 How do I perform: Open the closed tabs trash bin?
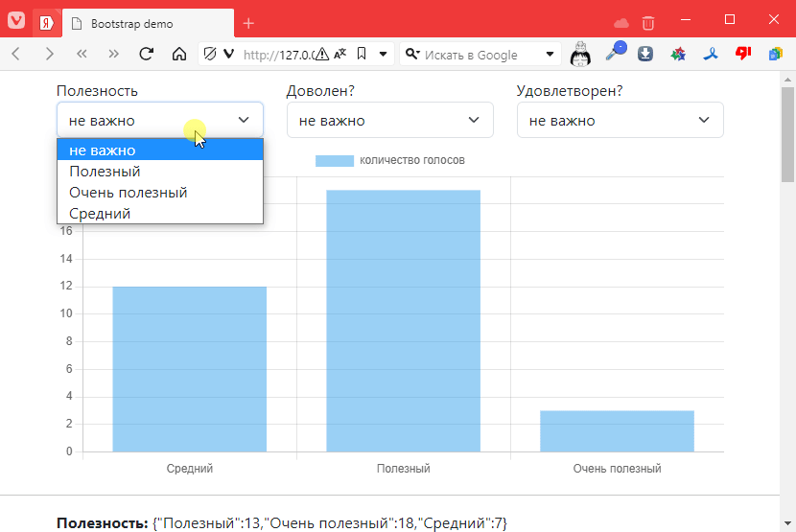tap(649, 22)
